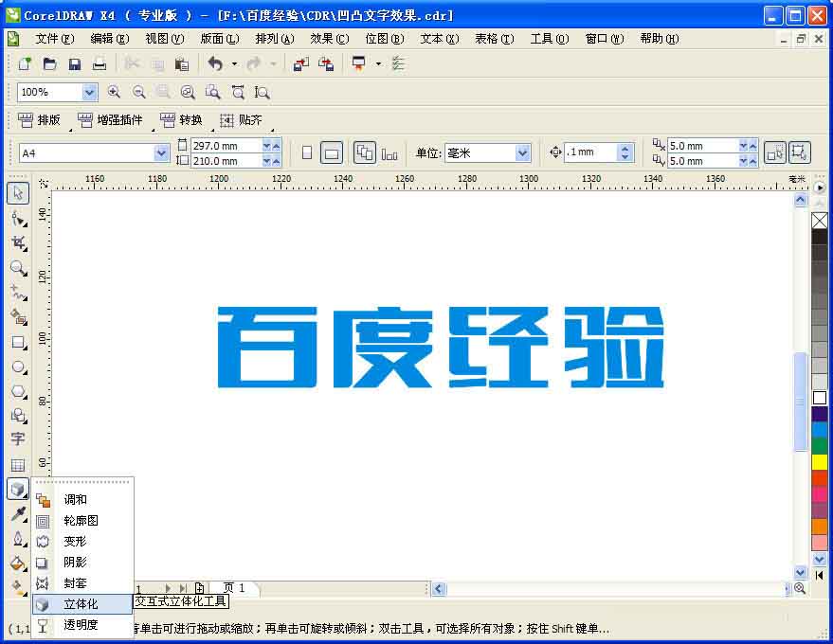Screen dimensions: 833x644
Task: Select the Rectangle tool
Action: pos(19,343)
